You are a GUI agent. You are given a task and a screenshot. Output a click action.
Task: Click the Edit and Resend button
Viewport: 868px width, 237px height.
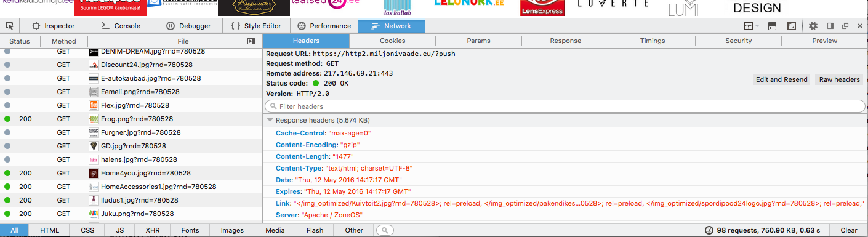(x=781, y=79)
